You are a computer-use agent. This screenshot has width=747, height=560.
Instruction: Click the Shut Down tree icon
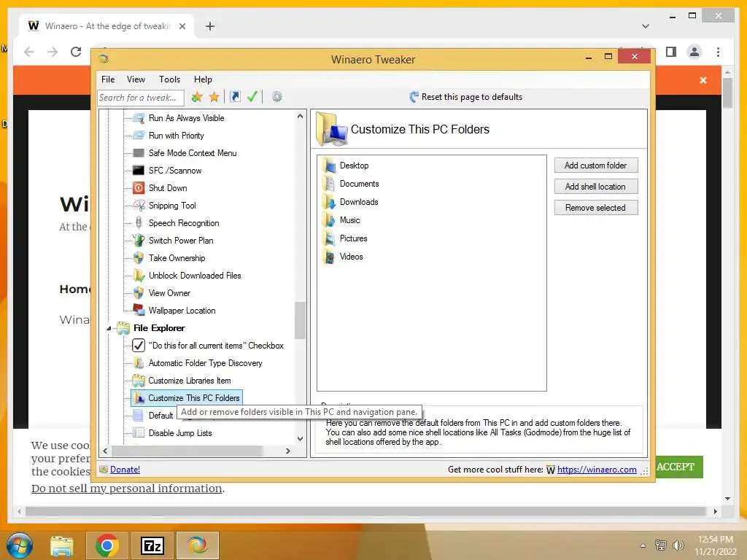(x=139, y=187)
